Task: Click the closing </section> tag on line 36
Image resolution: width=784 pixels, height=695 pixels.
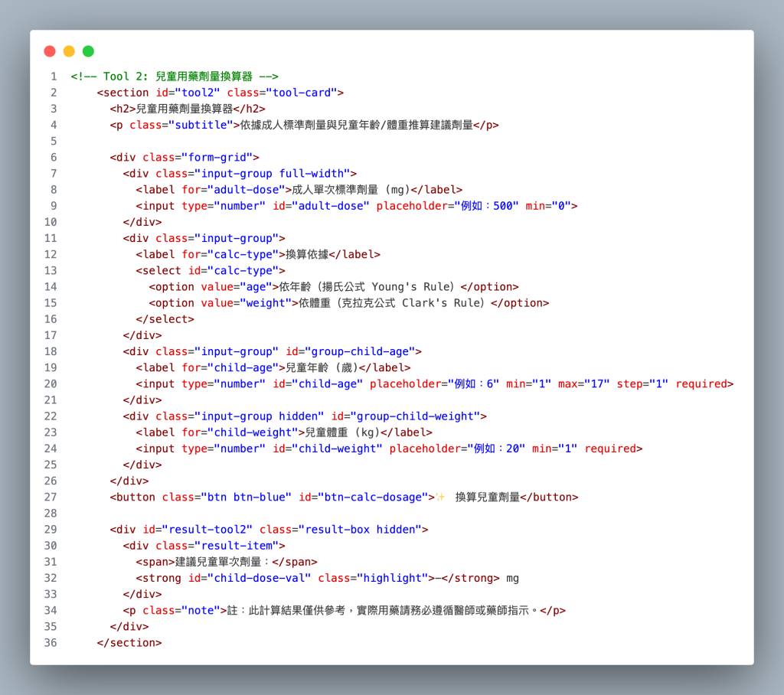Action: [129, 643]
